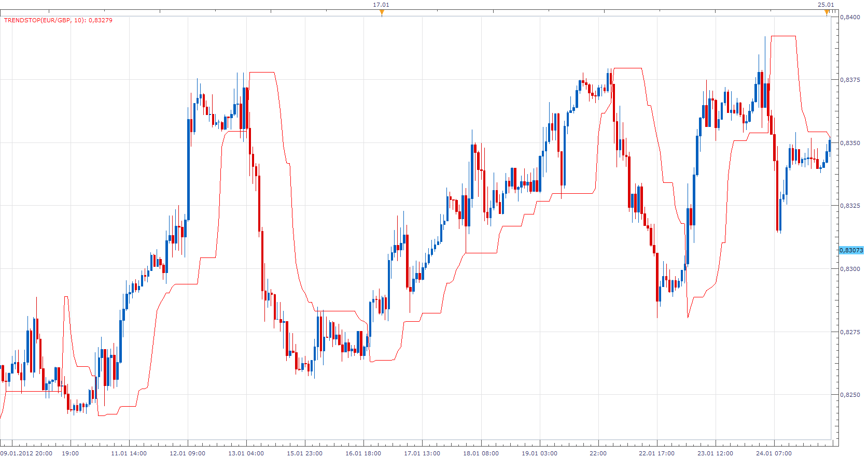Click the 17.01 date text at top
The image size is (868, 459).
coord(381,5)
